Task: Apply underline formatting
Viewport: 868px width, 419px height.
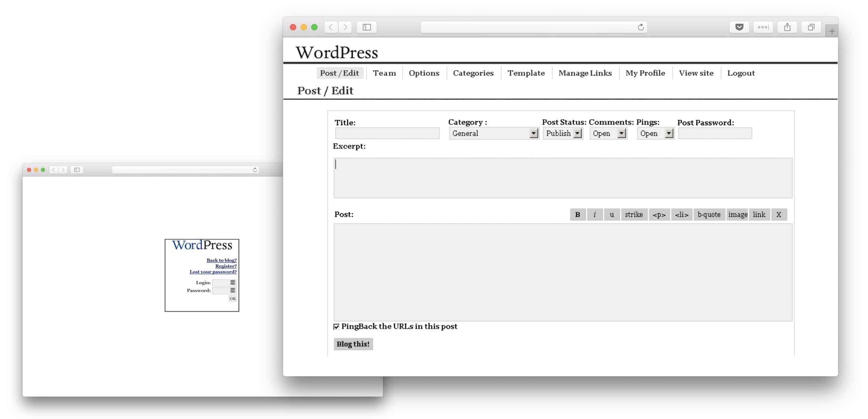Action: (x=612, y=214)
